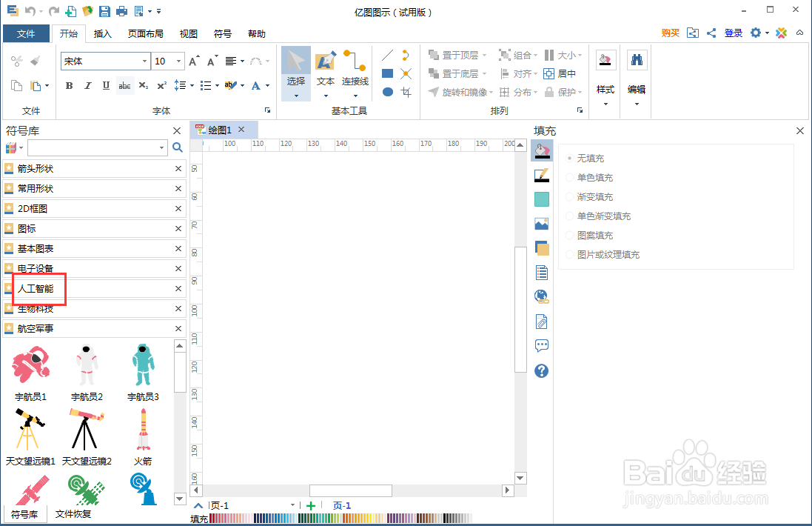Select the single color gradient fill option
This screenshot has height=526, width=812.
pyautogui.click(x=598, y=216)
